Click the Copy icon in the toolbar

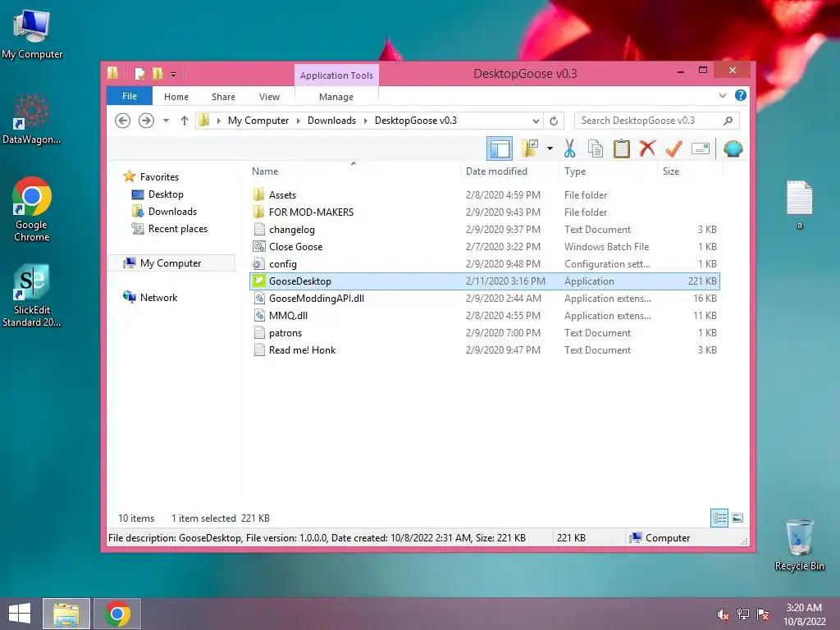[x=596, y=149]
